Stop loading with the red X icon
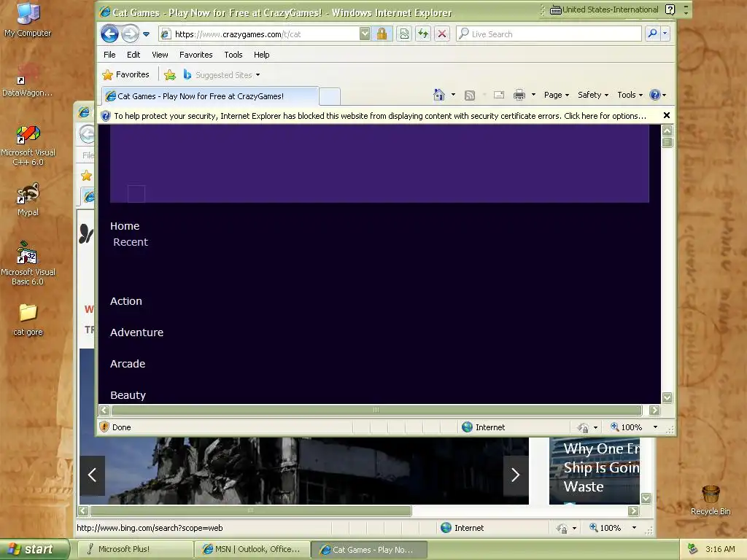This screenshot has width=747, height=560. (x=442, y=34)
